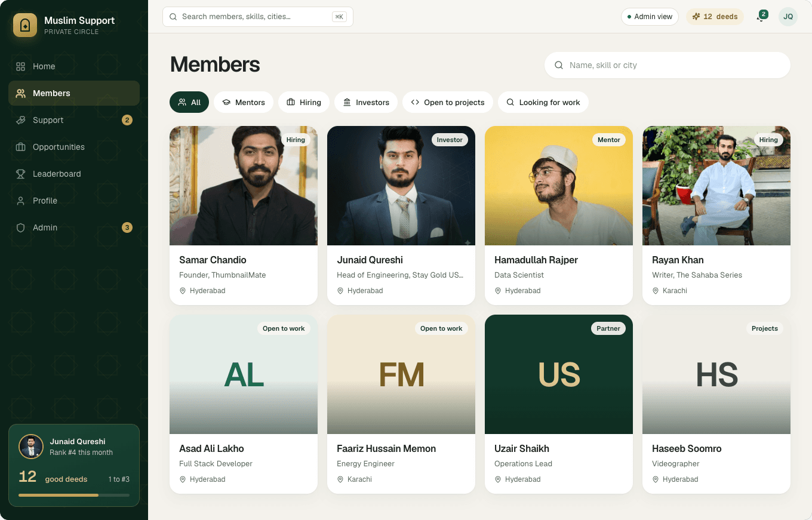Image resolution: width=812 pixels, height=520 pixels.
Task: Open the AL initials card
Action: (x=244, y=374)
